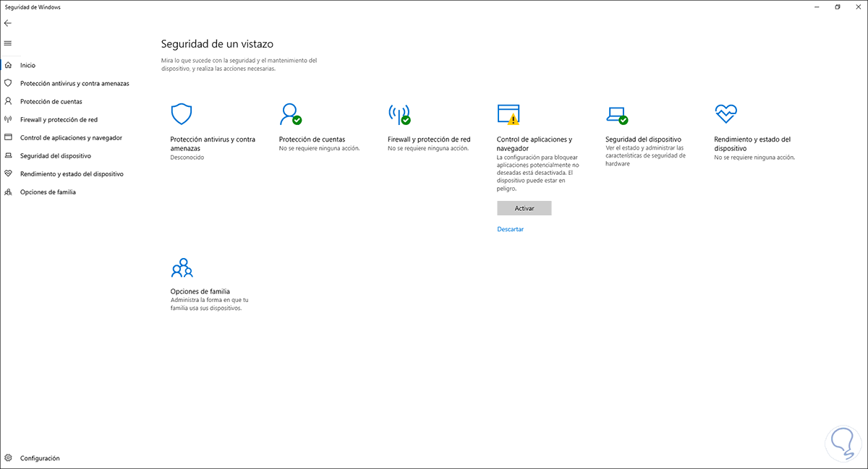868x469 pixels.
Task: Open Configuración at the sidebar bottom
Action: click(40, 458)
